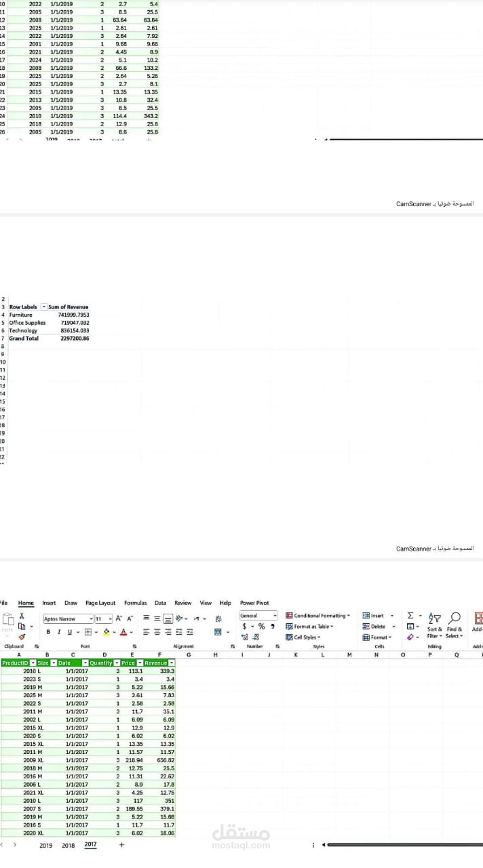Open the font size 11 dropdown
Screen dimensions: 483x868
110,619
